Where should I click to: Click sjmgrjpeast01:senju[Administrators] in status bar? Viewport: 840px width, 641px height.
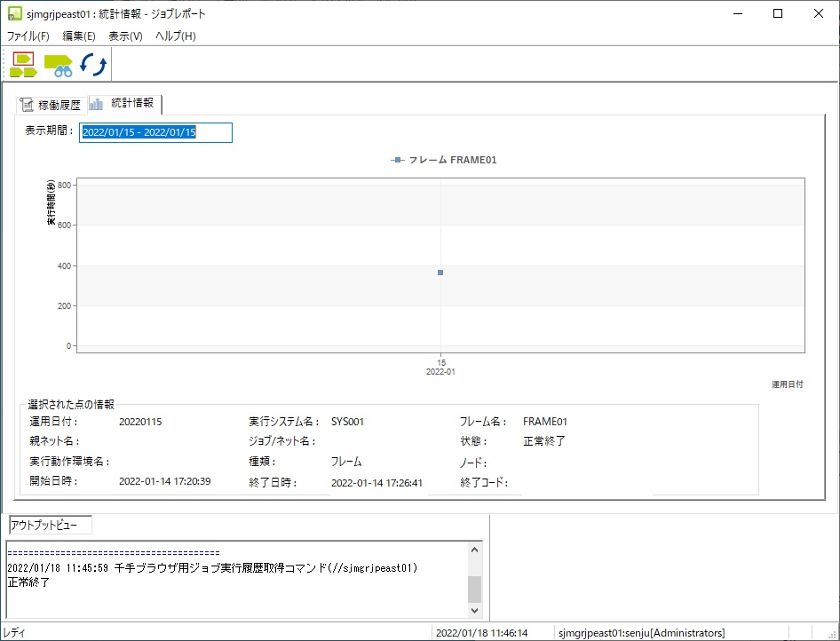click(642, 633)
